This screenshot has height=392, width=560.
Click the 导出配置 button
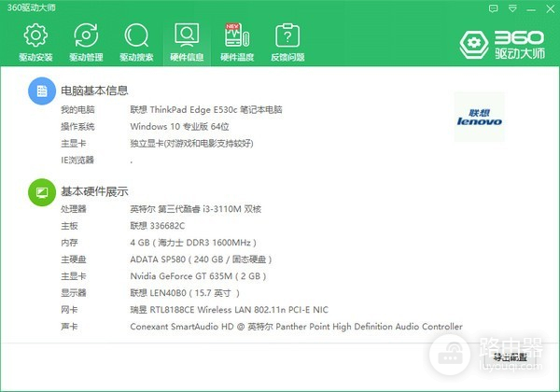511,357
